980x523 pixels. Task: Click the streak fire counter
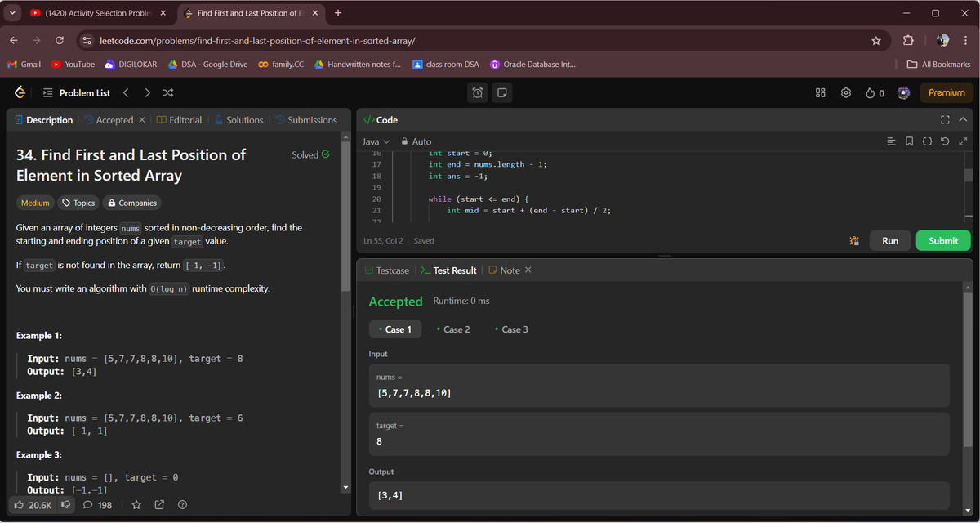point(875,92)
